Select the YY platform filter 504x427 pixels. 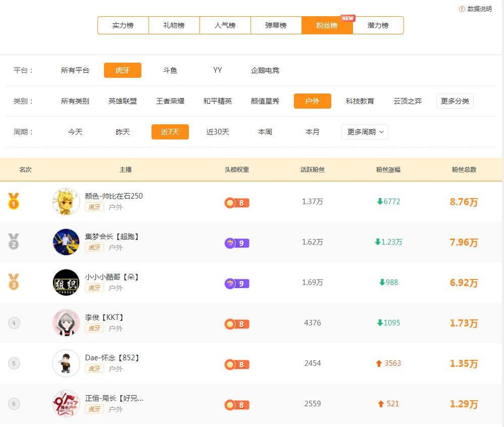[x=218, y=70]
